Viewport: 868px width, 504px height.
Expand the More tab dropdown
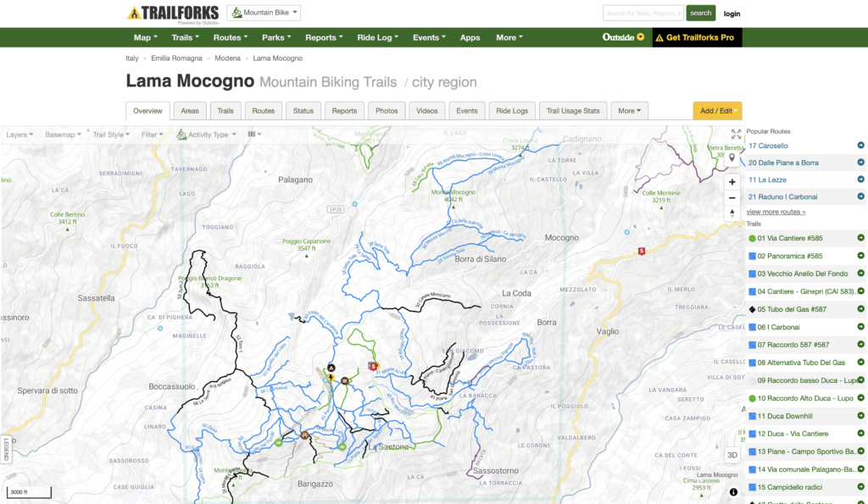click(x=630, y=111)
